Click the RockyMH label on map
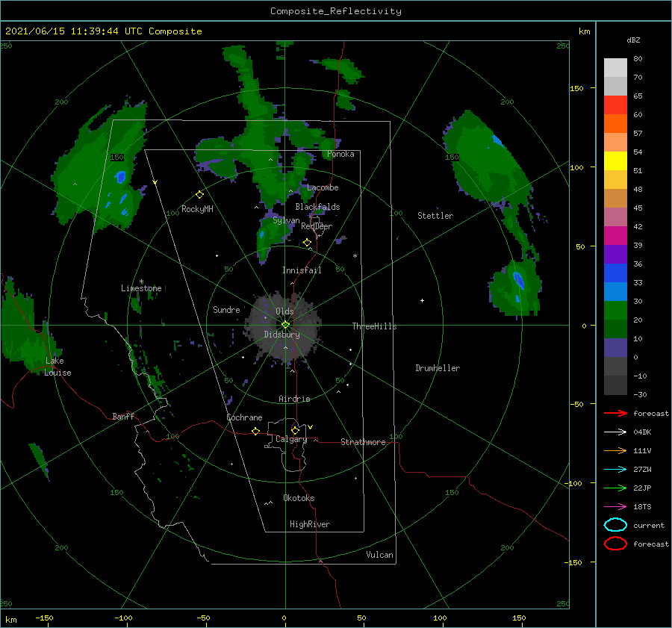The height and width of the screenshot is (628, 672). click(197, 209)
